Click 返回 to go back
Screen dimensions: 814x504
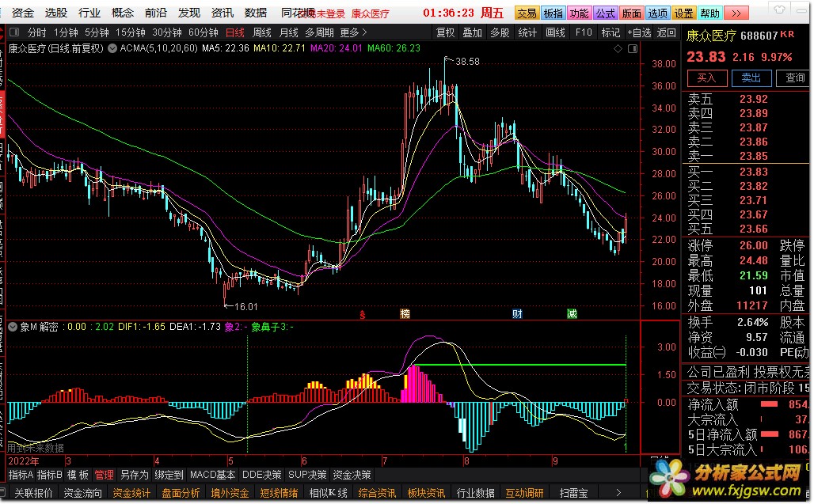tap(666, 32)
